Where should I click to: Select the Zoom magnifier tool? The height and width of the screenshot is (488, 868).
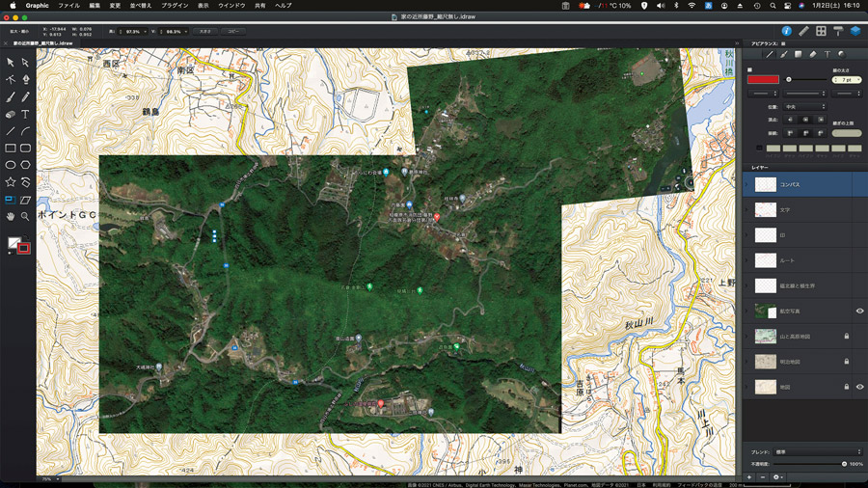pos(25,216)
